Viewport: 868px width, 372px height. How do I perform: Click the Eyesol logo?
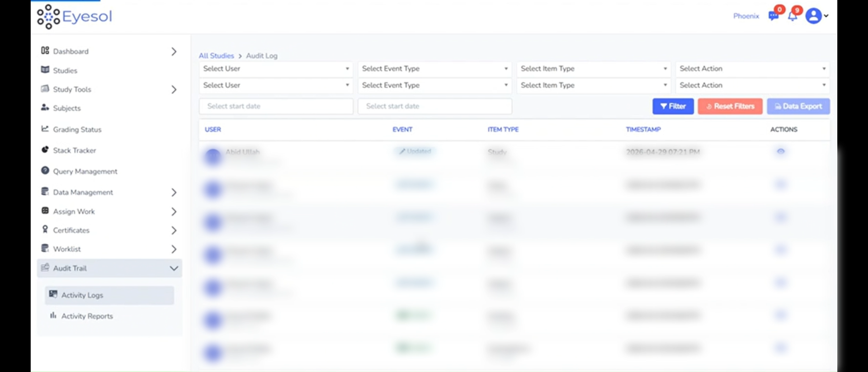(x=75, y=17)
